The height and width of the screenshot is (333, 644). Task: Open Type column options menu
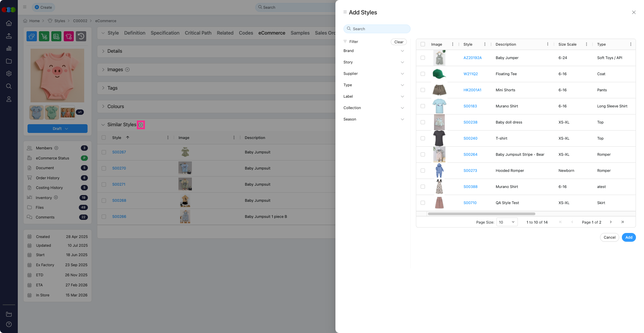pos(630,44)
